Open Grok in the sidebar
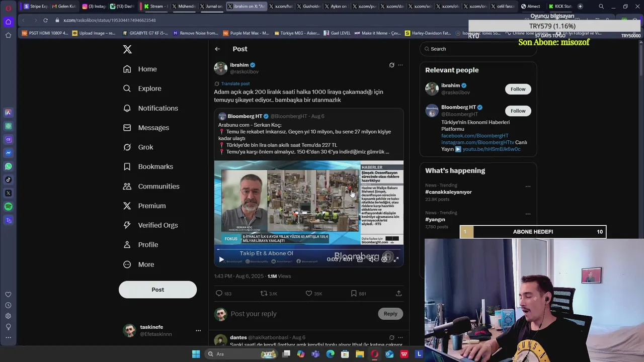 pyautogui.click(x=138, y=147)
